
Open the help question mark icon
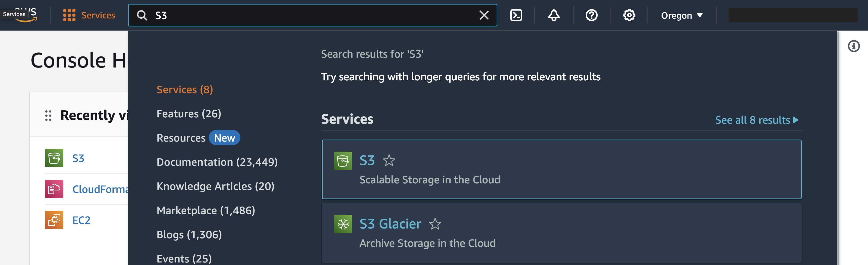tap(591, 16)
